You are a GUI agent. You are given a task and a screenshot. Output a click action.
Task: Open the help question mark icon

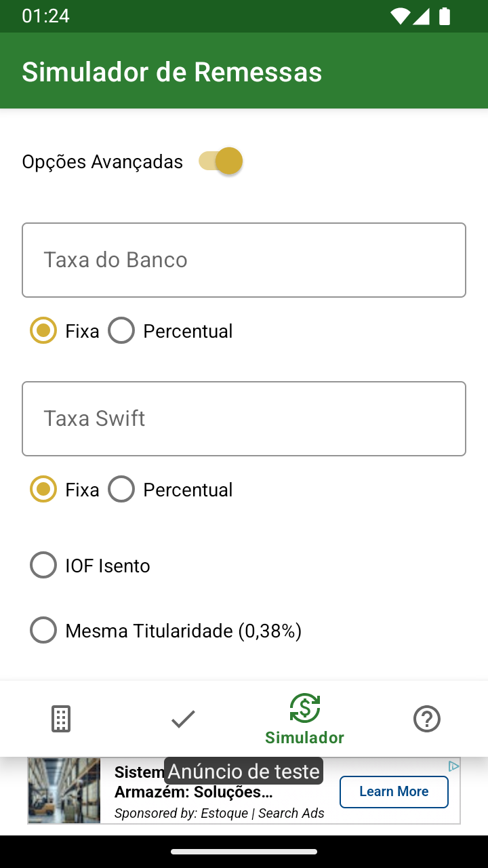pos(427,719)
